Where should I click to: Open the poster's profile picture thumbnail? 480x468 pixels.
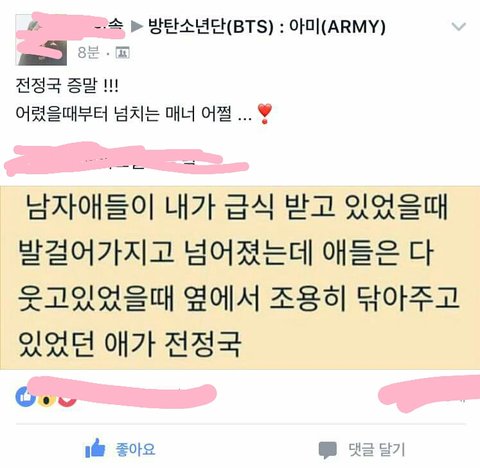point(41,40)
